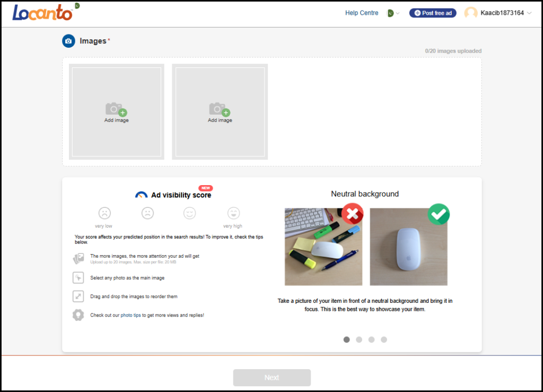Image resolution: width=543 pixels, height=392 pixels.
Task: Click the Next button at the bottom
Action: (271, 377)
